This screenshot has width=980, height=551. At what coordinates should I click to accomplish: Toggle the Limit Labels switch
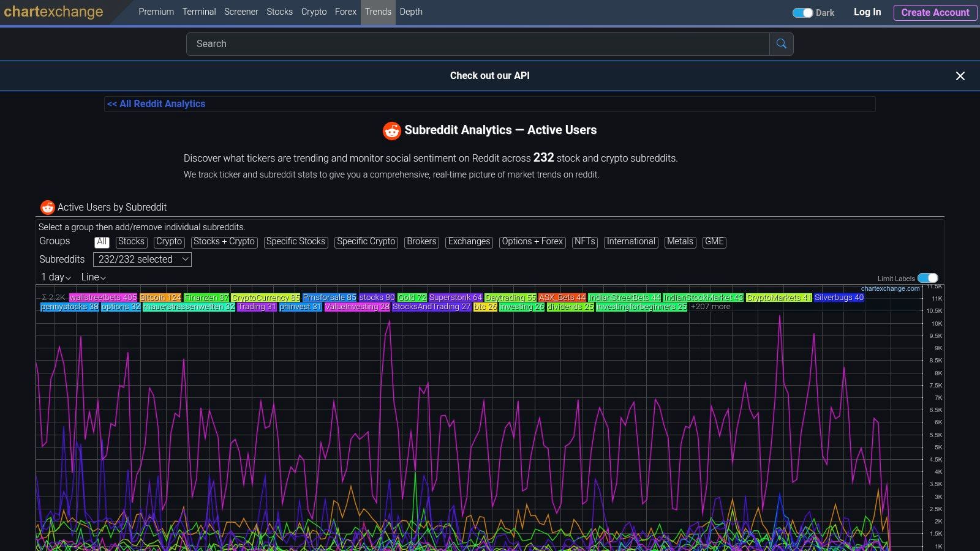(x=927, y=279)
